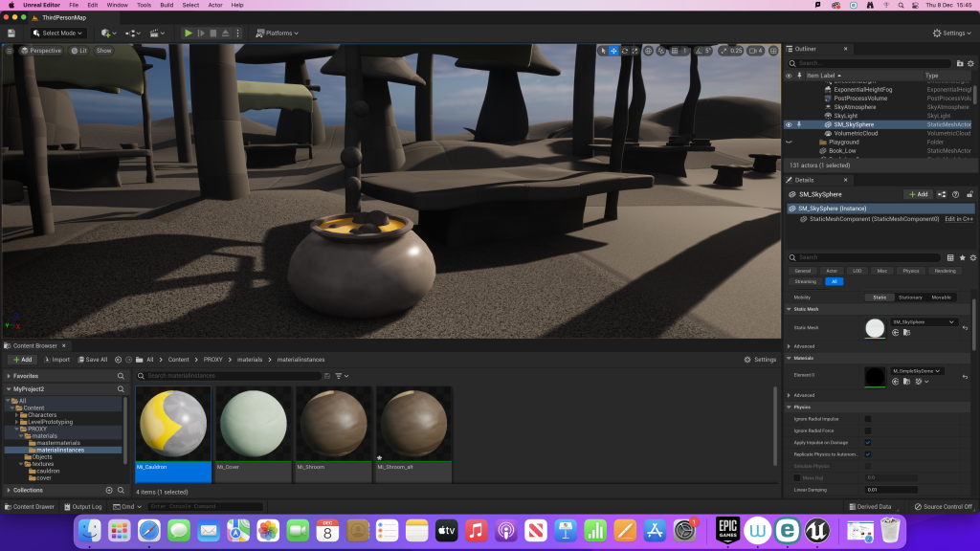Viewport: 980px width, 551px height.
Task: Open the Build menu in the menu bar
Action: pos(167,5)
